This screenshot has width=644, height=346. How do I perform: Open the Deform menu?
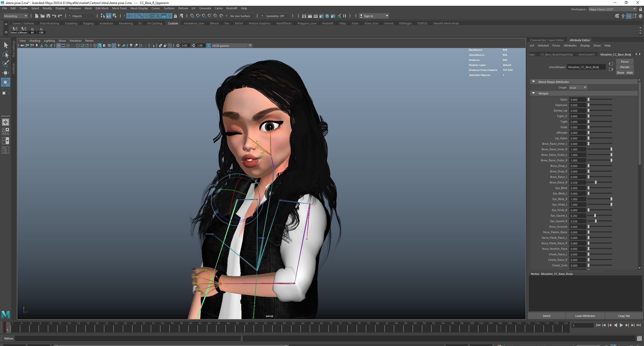183,8
